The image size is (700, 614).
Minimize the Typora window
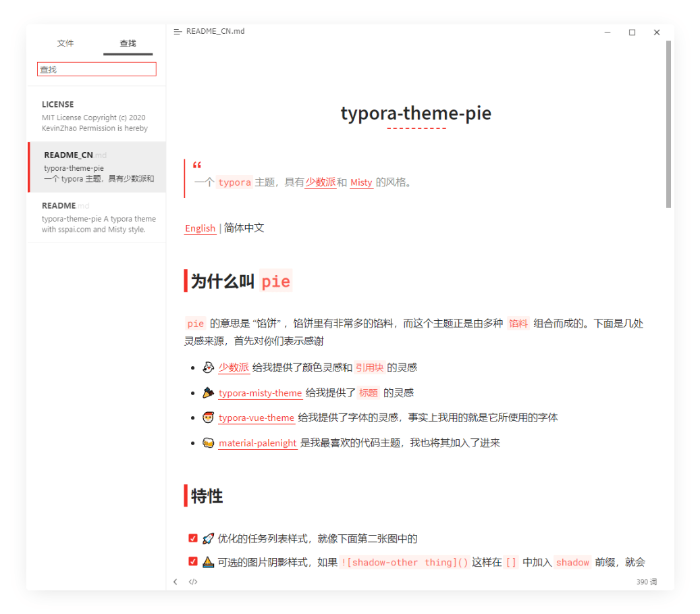(x=607, y=32)
